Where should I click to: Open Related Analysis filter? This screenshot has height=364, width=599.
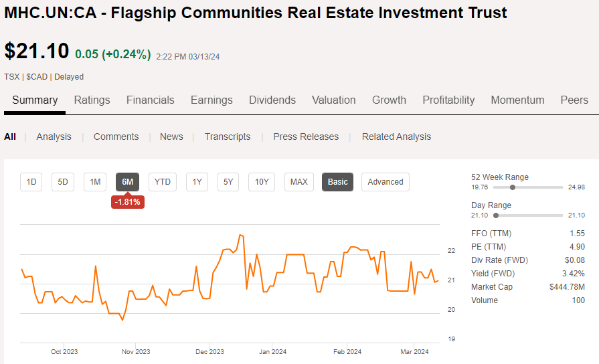click(x=396, y=136)
